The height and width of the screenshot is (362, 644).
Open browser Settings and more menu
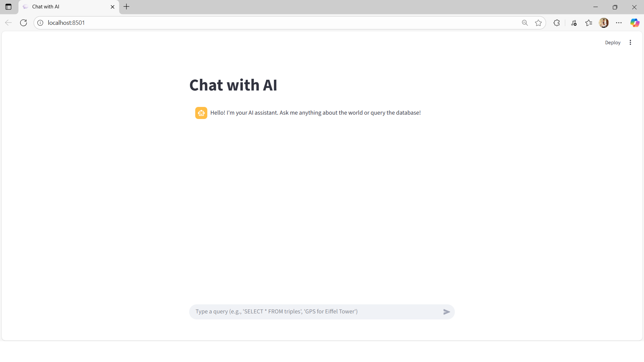coord(619,23)
